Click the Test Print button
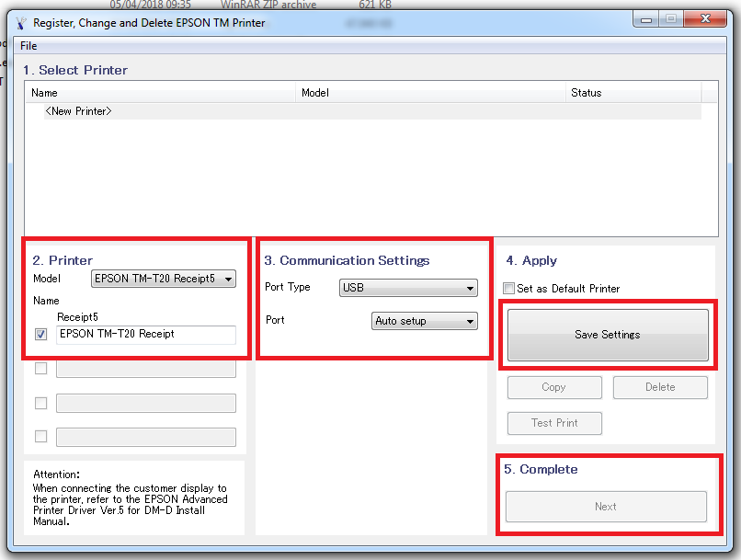Image resolution: width=741 pixels, height=560 pixels. click(554, 423)
